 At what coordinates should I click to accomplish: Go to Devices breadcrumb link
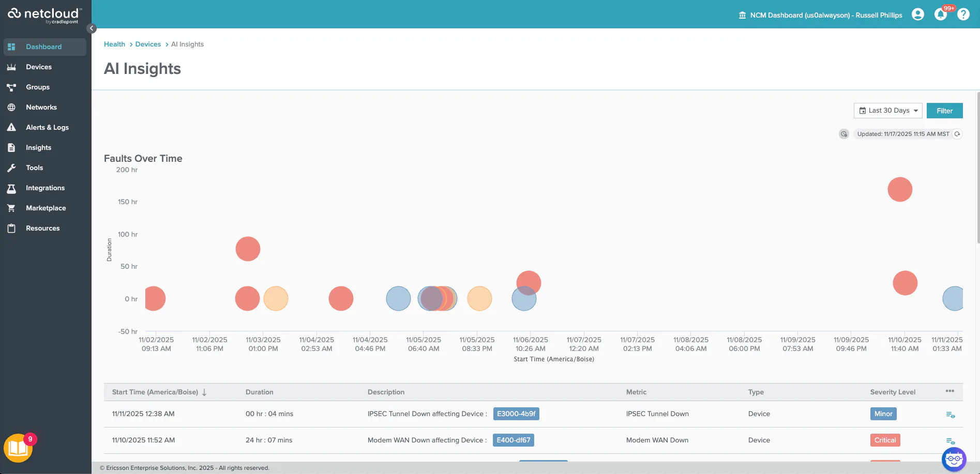[148, 44]
